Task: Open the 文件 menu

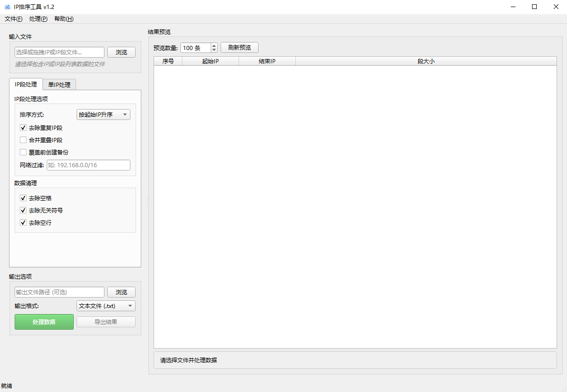Action: point(13,19)
